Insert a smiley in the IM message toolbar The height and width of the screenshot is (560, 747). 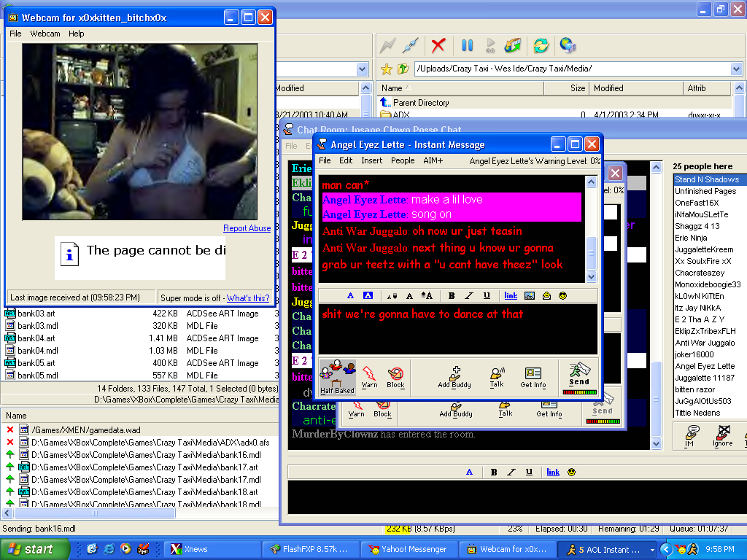tap(563, 295)
